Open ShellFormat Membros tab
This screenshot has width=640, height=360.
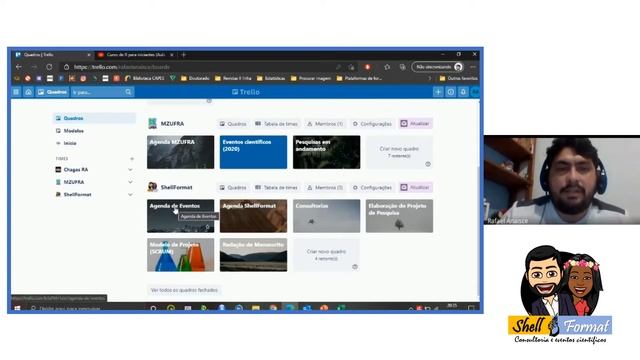tap(325, 188)
